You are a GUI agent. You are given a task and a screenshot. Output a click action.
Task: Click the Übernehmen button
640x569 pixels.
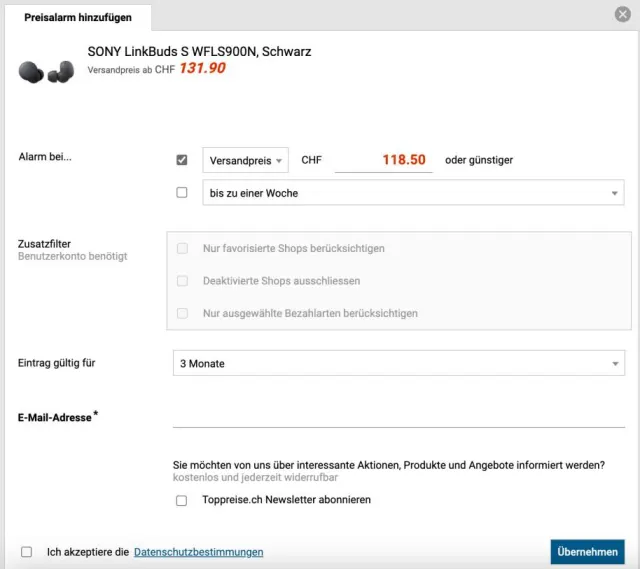[587, 552]
